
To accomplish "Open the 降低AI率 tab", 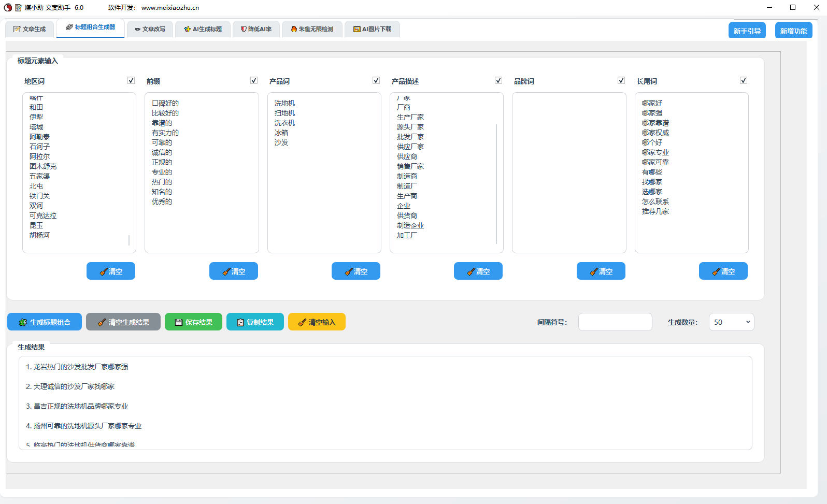I will (256, 29).
